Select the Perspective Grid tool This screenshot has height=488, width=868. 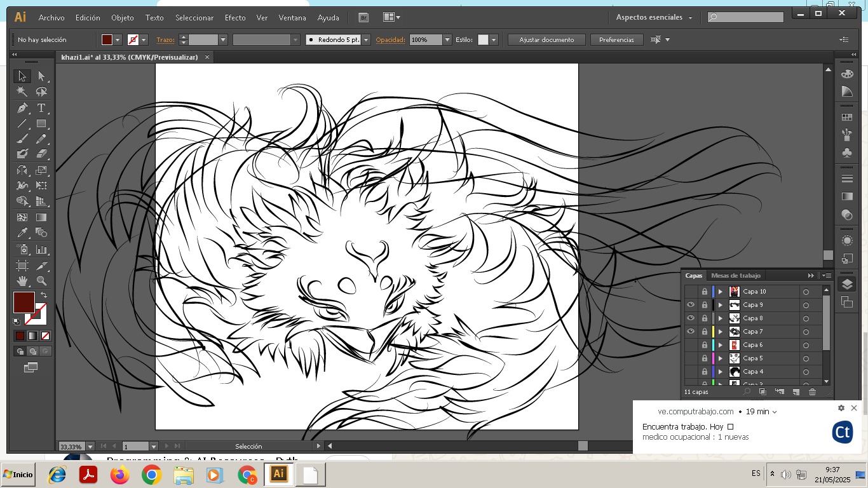(x=41, y=201)
